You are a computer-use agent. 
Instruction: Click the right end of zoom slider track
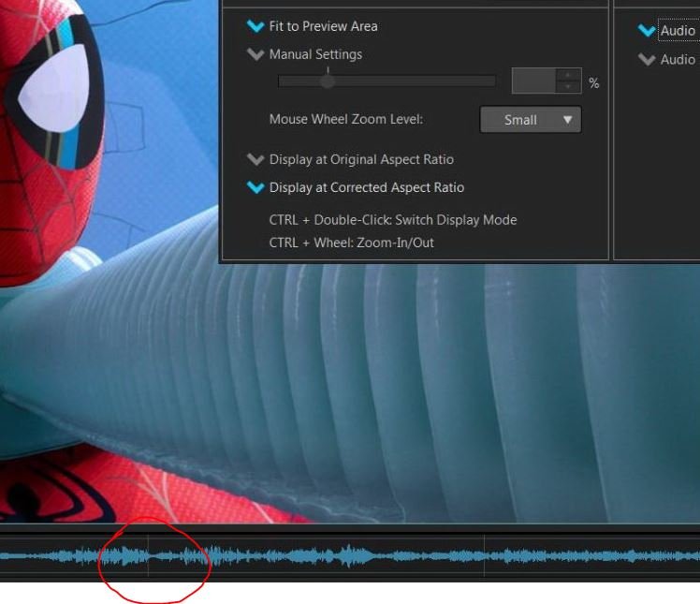click(x=492, y=81)
